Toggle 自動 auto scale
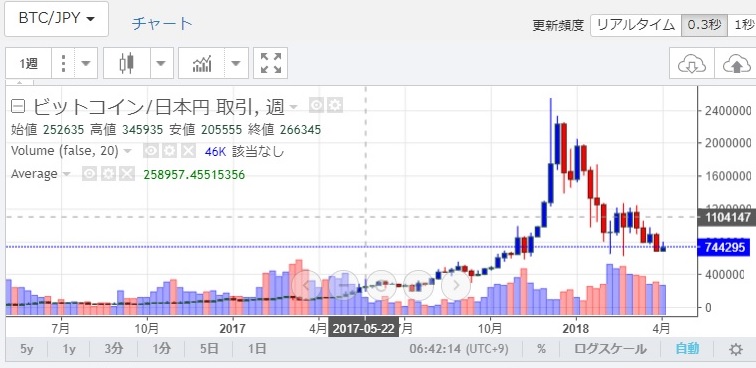 pyautogui.click(x=687, y=349)
